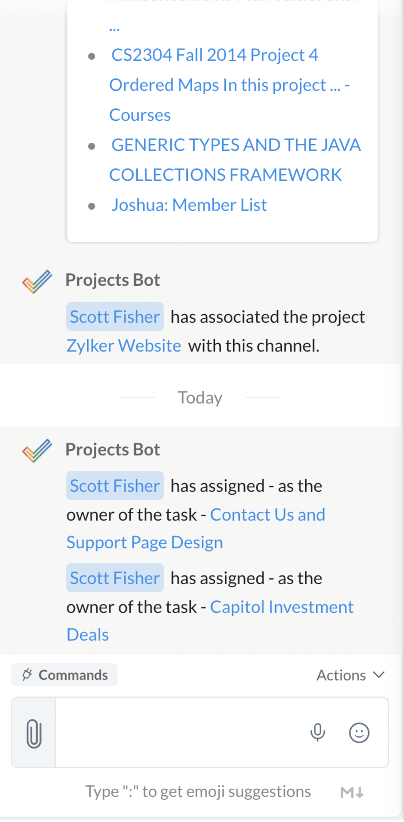The width and height of the screenshot is (404, 822).
Task: Open Contact Us and Support Page Design task
Action: coord(196,528)
